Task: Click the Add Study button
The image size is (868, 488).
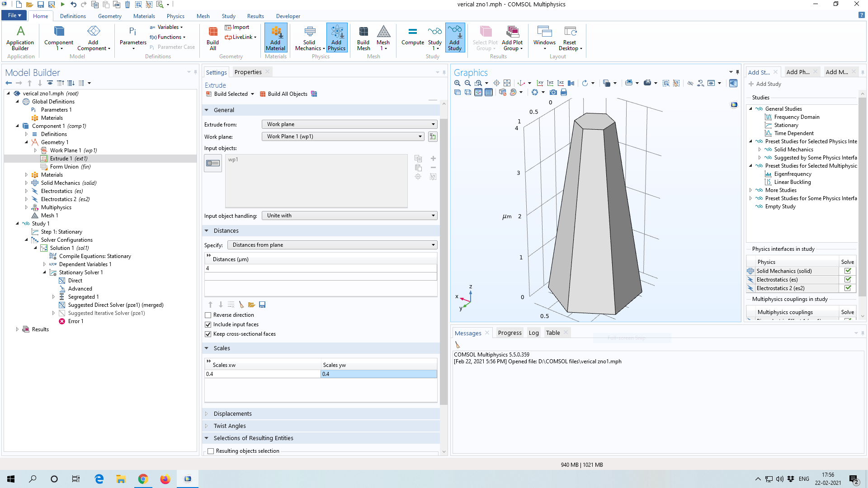Action: point(765,84)
